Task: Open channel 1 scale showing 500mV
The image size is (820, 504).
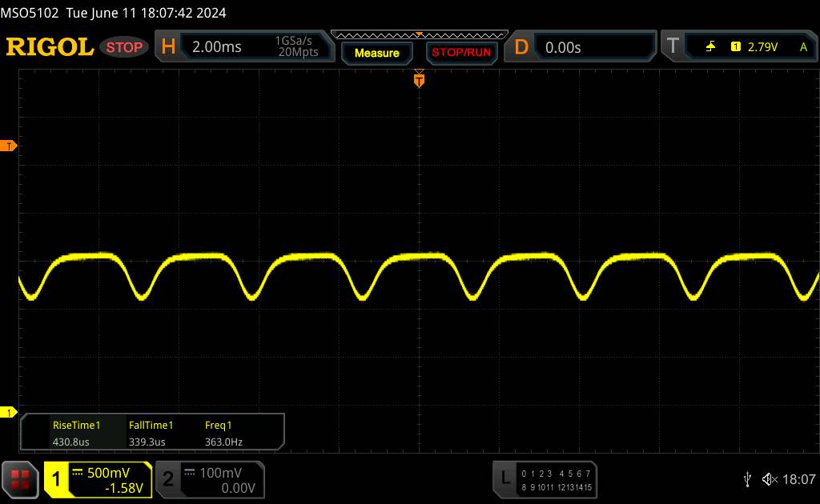Action: (x=108, y=473)
